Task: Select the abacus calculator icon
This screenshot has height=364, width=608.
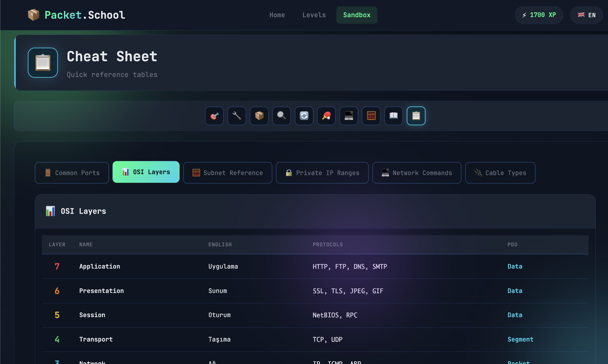Action: point(371,116)
